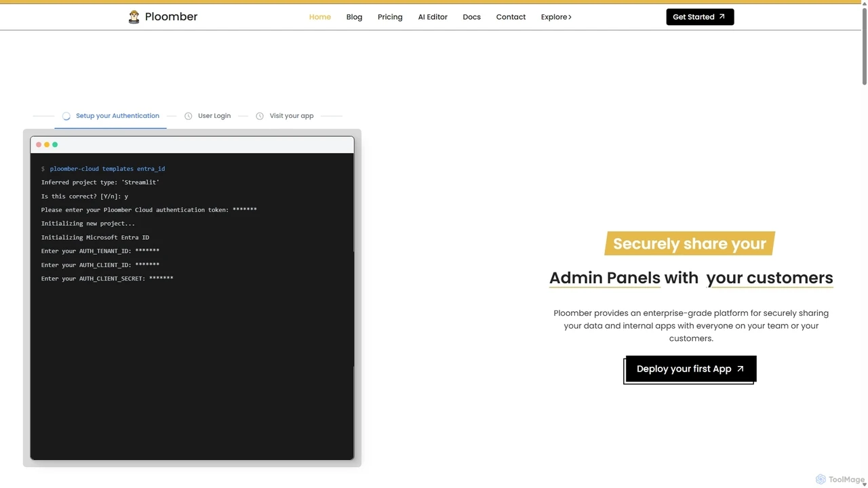This screenshot has width=868, height=488.
Task: Click the 'Securely share your' highlighted heading
Action: [x=690, y=244]
